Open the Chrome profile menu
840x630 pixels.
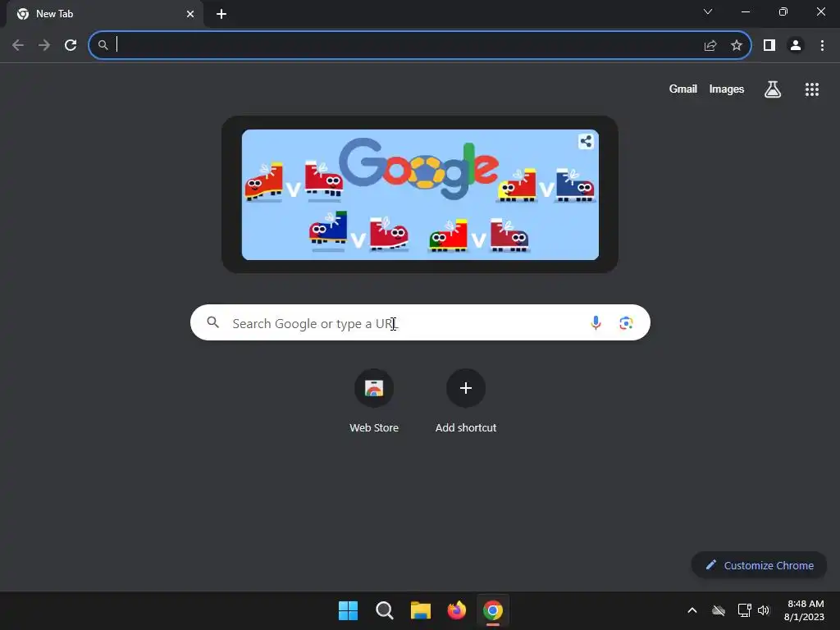(796, 45)
